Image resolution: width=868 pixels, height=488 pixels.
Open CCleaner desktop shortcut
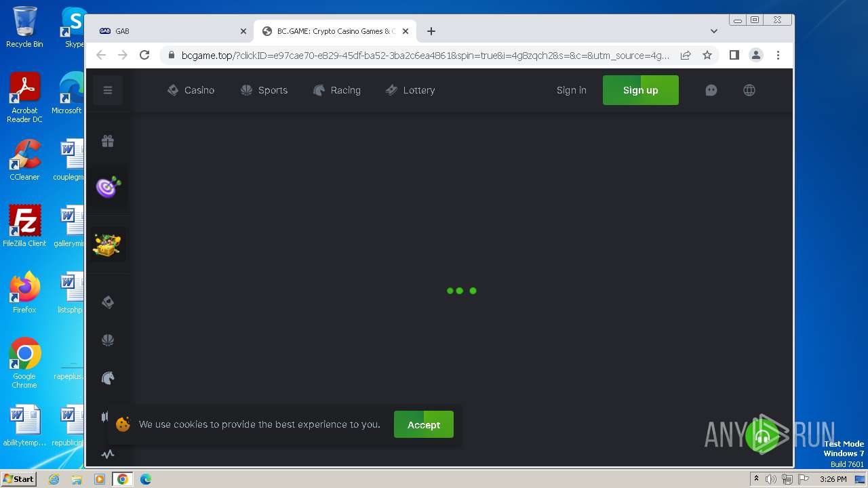(24, 160)
